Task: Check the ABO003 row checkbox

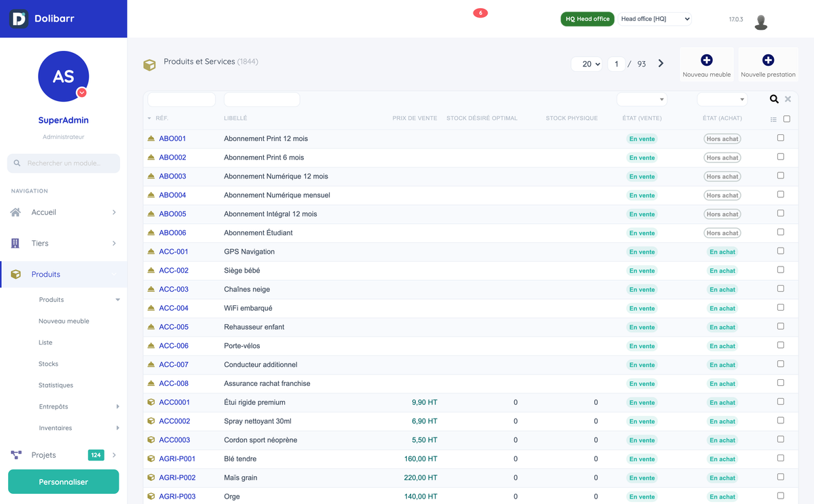Action: (781, 176)
